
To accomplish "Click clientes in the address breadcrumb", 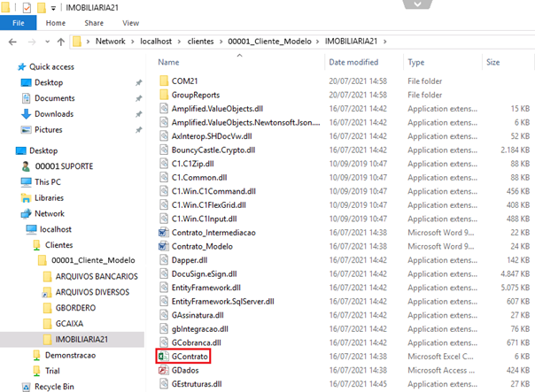I will [200, 42].
